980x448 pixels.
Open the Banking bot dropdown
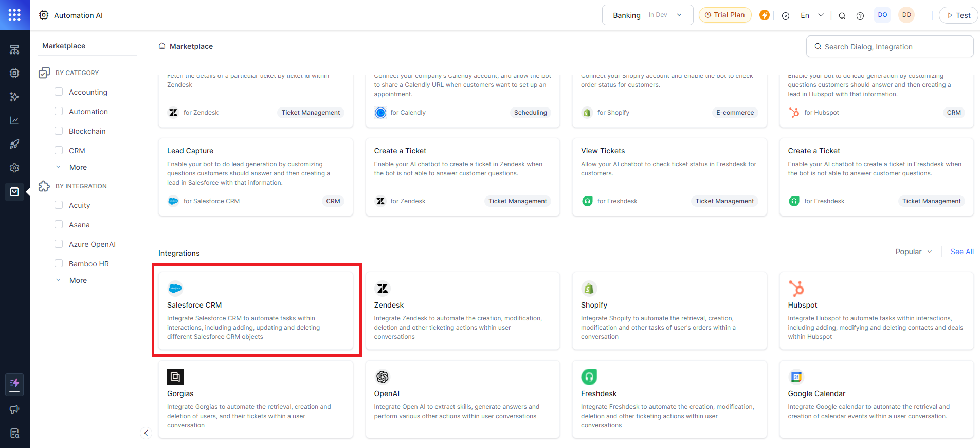point(647,15)
